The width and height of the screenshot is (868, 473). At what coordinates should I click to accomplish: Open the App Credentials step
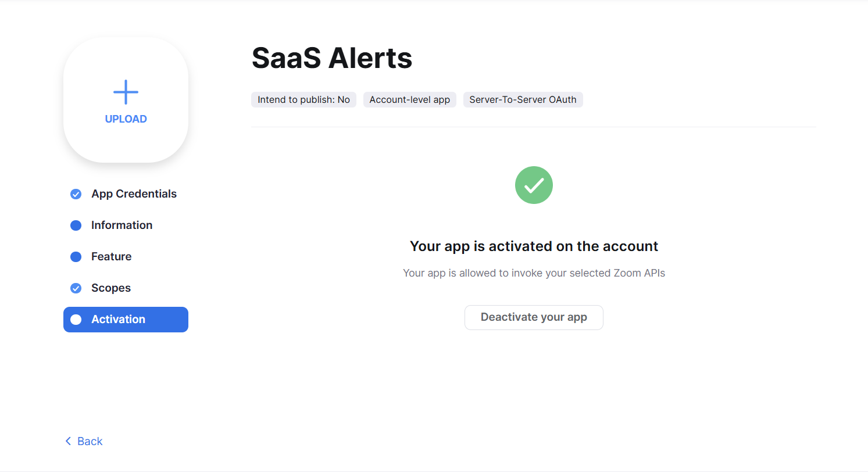click(126, 194)
